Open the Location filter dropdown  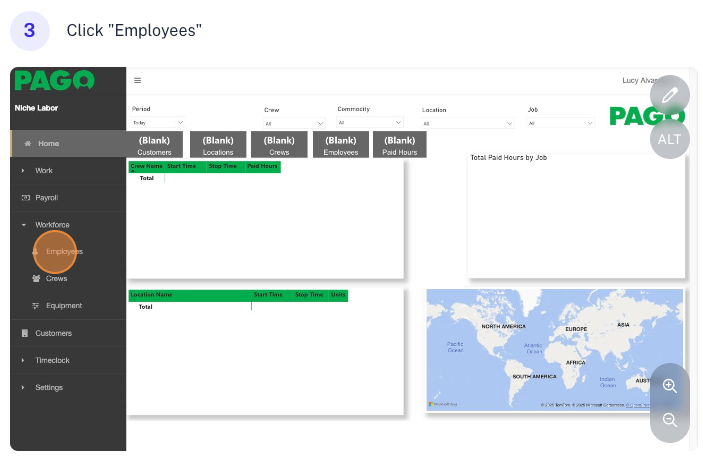[x=468, y=123]
